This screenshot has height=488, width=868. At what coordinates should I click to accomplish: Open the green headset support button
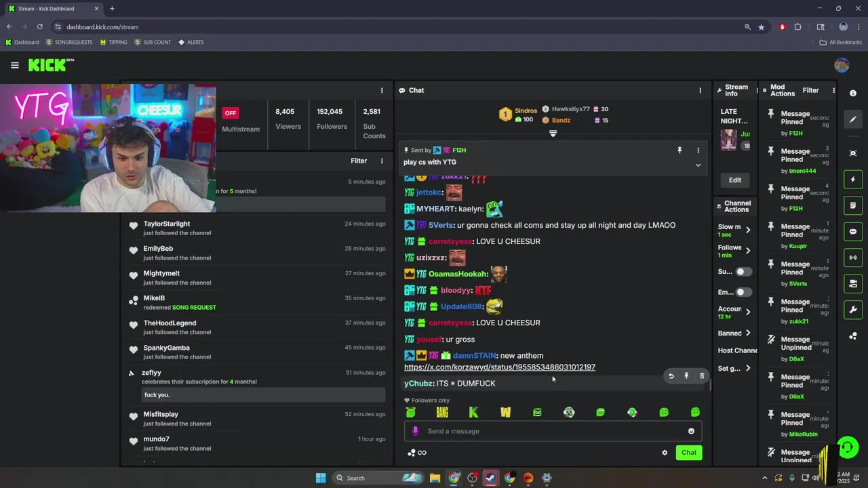tap(847, 447)
